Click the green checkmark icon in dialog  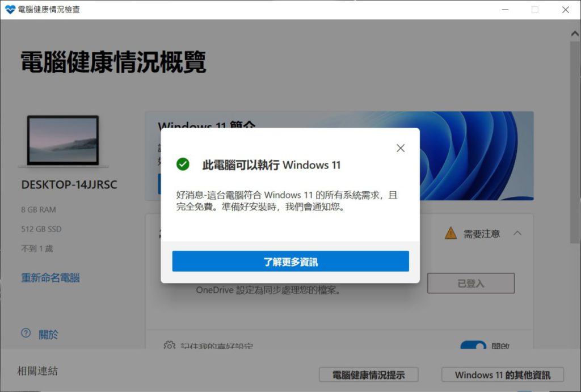(x=183, y=164)
